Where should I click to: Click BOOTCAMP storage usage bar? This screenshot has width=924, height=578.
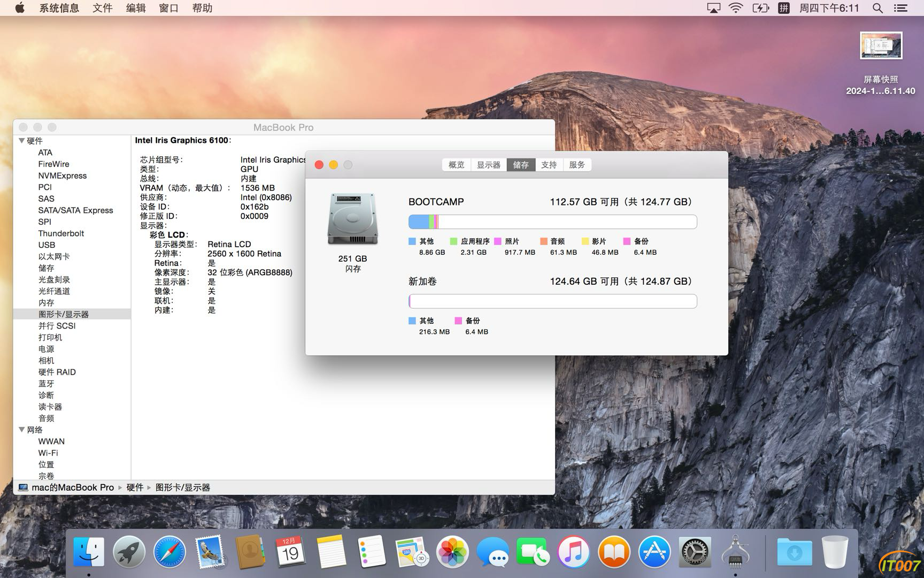[x=552, y=222]
